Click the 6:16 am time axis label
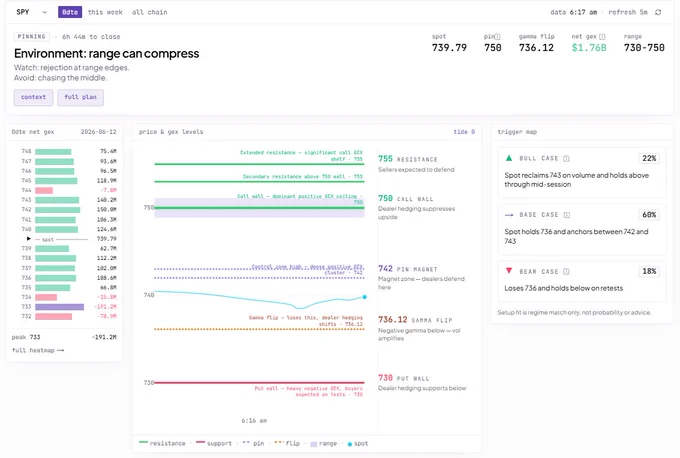The height and width of the screenshot is (458, 680). click(x=254, y=421)
